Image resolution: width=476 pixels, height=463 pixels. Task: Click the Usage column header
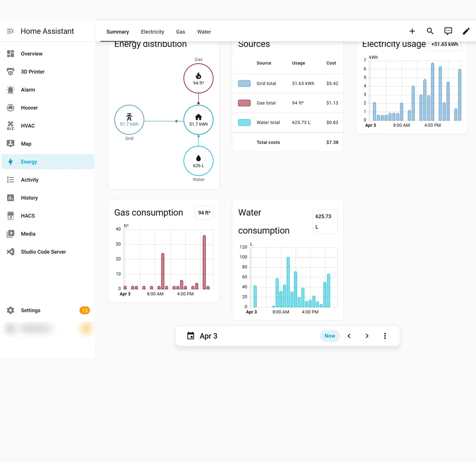point(299,63)
